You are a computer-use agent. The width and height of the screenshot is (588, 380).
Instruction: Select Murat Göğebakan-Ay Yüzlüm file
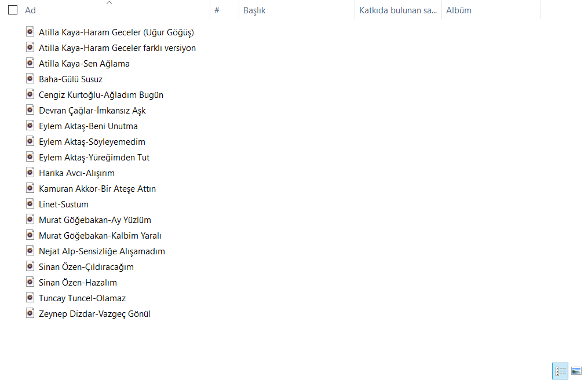click(x=95, y=220)
